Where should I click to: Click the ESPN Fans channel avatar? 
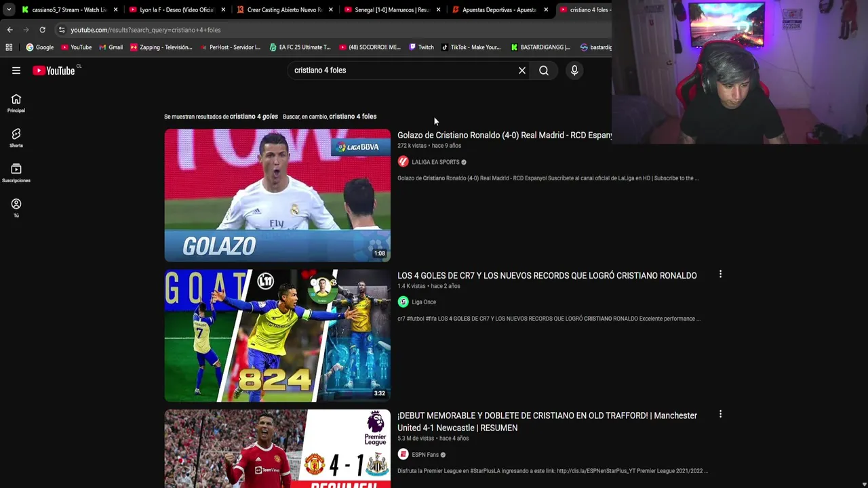403,455
